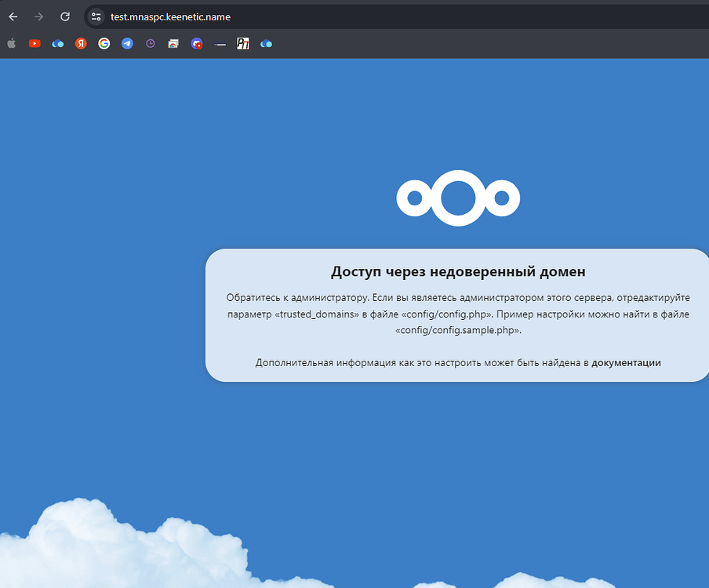Open the last cloud bookmark on the right
The image size is (709, 588).
click(x=266, y=44)
